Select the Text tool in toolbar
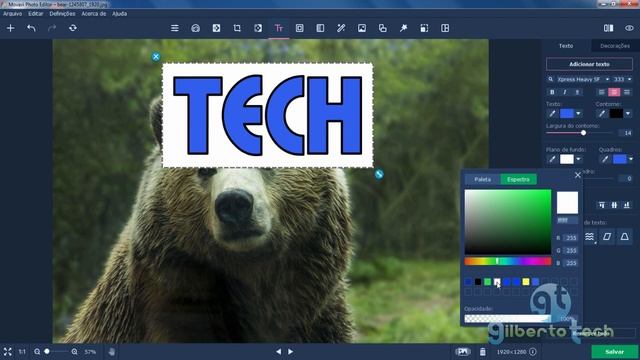 click(x=279, y=28)
